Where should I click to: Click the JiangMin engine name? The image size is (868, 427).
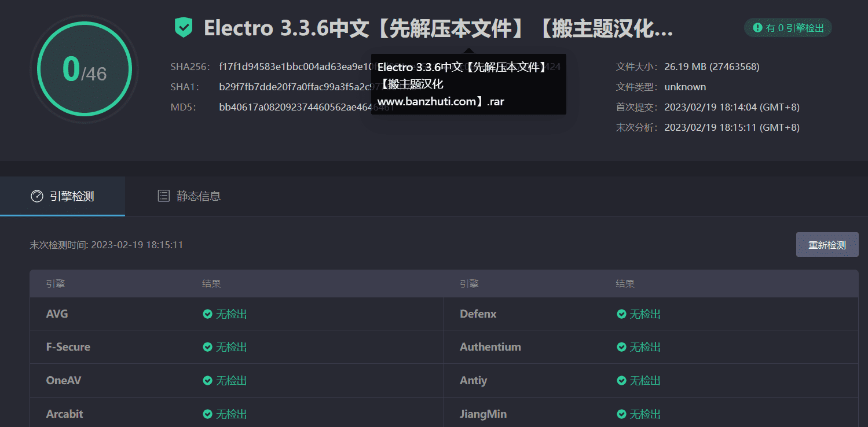[x=484, y=414]
